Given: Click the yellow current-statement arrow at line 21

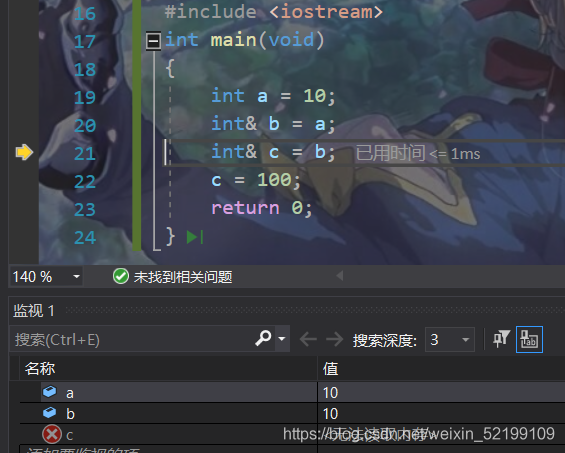Looking at the screenshot, I should [x=24, y=152].
